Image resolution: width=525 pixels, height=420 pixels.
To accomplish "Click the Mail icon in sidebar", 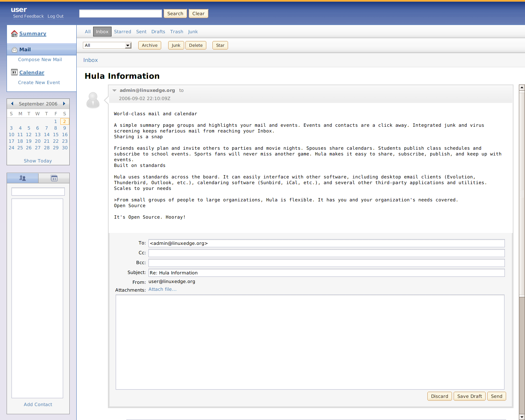I will tap(14, 50).
